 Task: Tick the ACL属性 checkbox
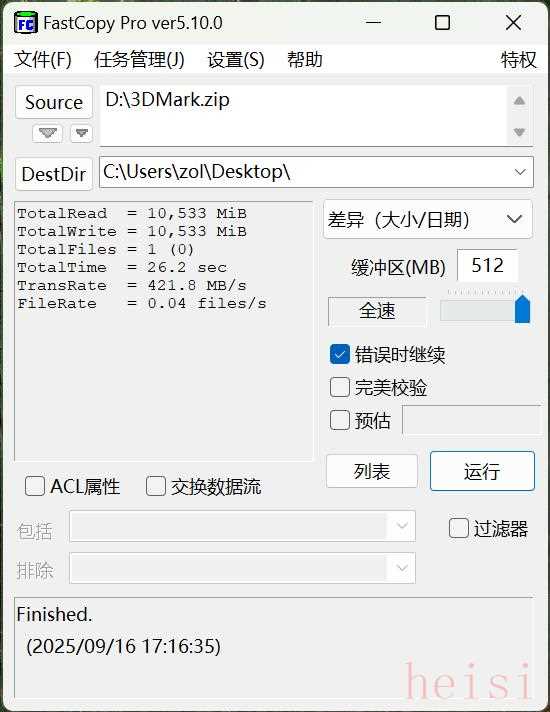[x=35, y=486]
